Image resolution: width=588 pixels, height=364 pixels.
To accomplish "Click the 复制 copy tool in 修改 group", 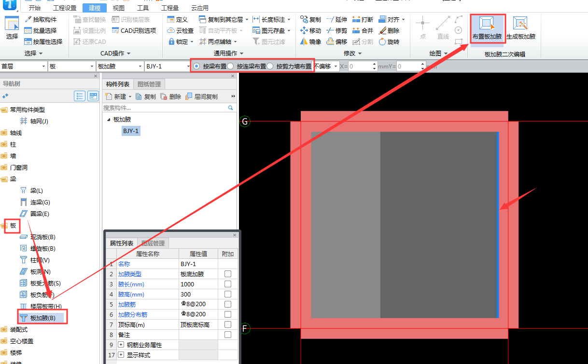I will (x=310, y=19).
